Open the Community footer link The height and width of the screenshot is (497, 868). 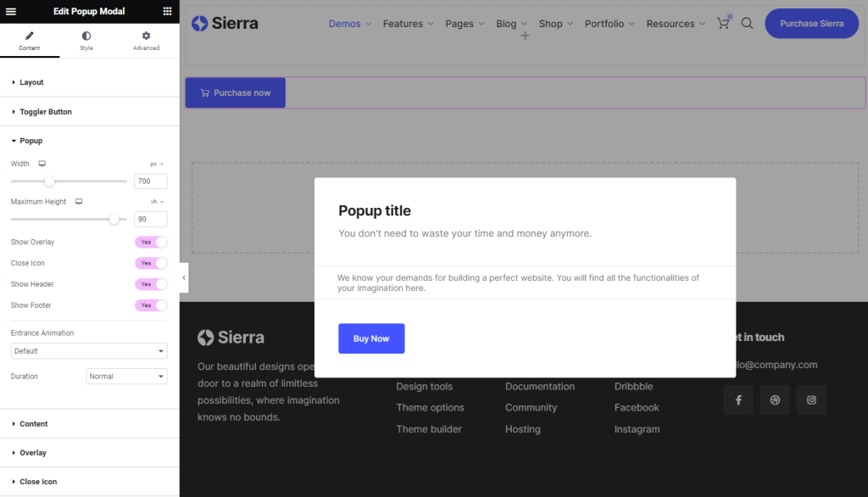(531, 407)
